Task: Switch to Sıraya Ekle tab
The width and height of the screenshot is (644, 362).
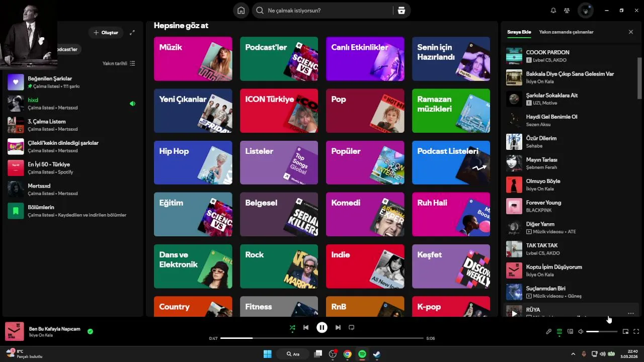Action: point(519,32)
